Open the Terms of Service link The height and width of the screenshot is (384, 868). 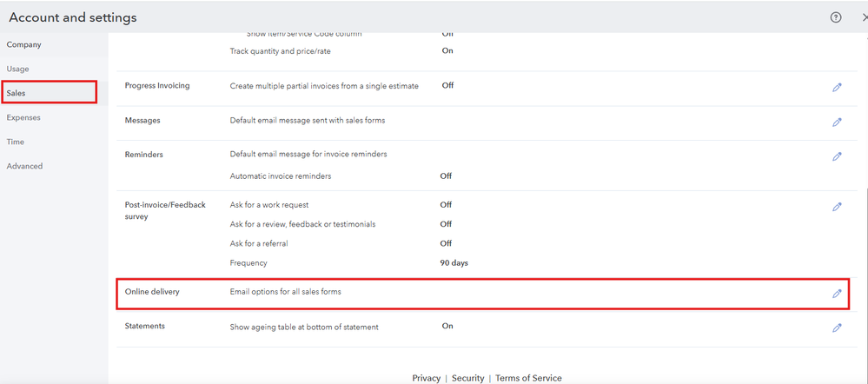[528, 378]
